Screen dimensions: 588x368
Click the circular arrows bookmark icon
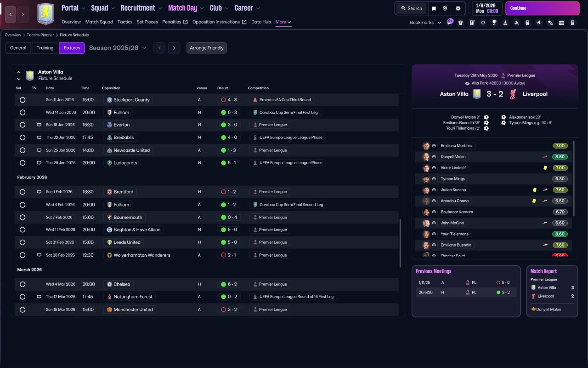coord(483,23)
